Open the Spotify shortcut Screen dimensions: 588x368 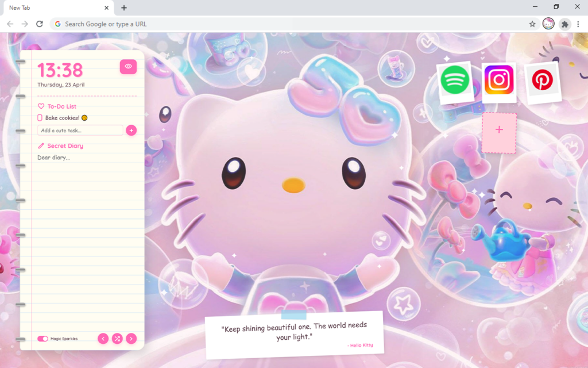click(x=455, y=80)
